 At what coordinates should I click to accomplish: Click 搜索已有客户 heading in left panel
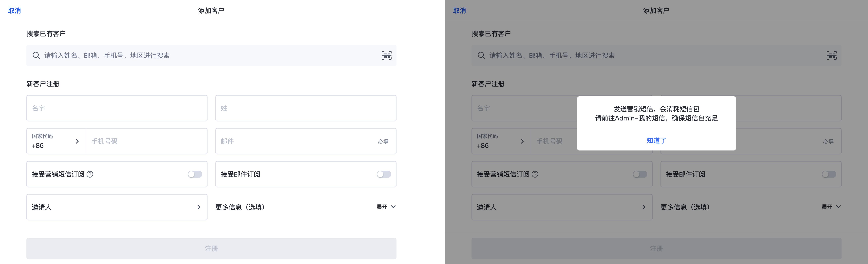click(x=46, y=34)
